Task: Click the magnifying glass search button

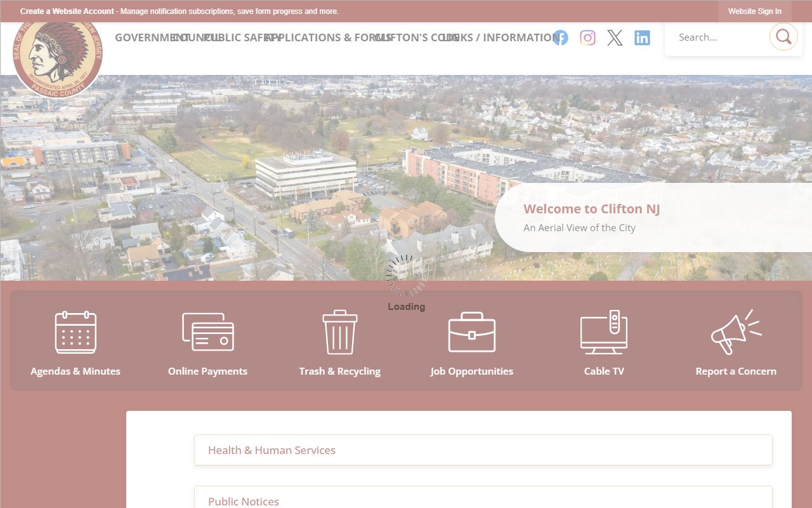Action: pos(783,36)
